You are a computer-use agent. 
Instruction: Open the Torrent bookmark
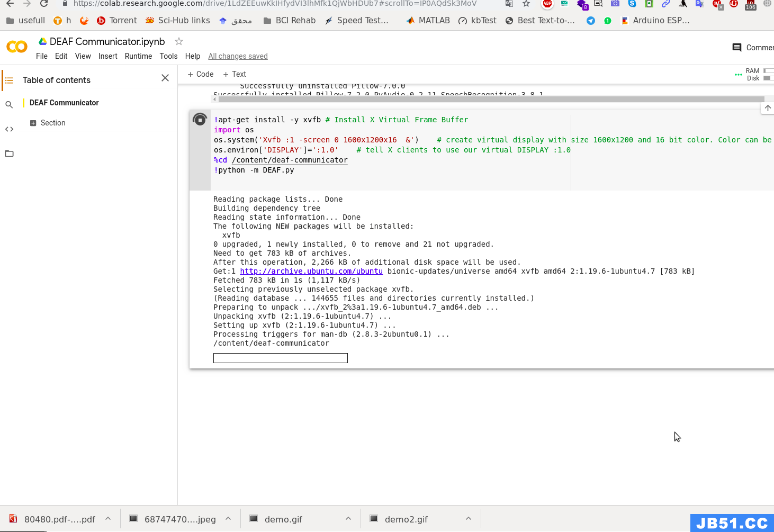pos(117,21)
